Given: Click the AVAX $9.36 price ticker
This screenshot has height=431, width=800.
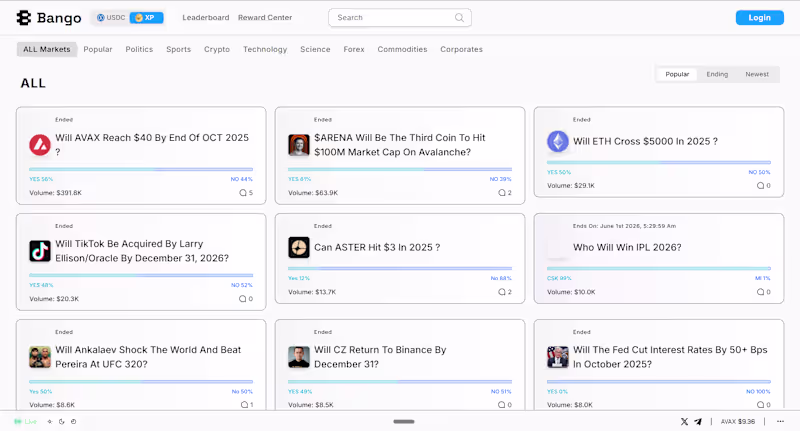Looking at the screenshot, I should coord(738,422).
